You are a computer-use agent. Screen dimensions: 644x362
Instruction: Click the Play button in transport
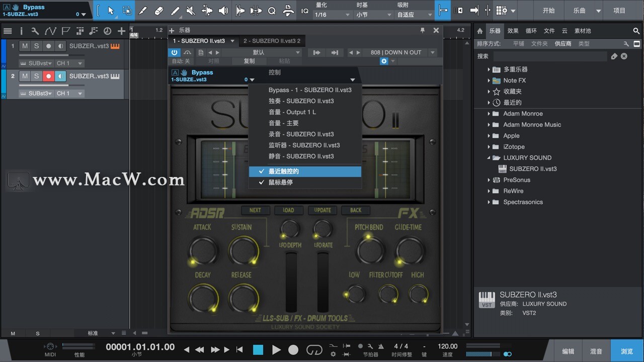[276, 350]
